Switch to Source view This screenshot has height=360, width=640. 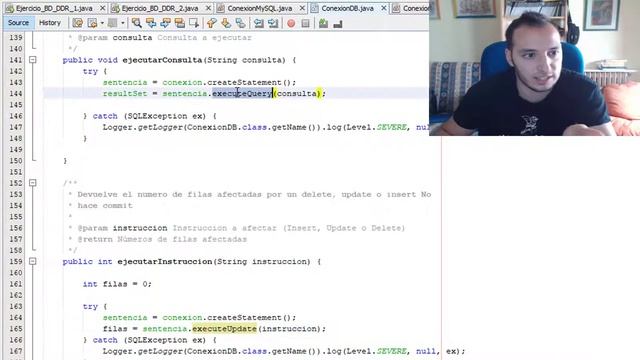pos(18,23)
